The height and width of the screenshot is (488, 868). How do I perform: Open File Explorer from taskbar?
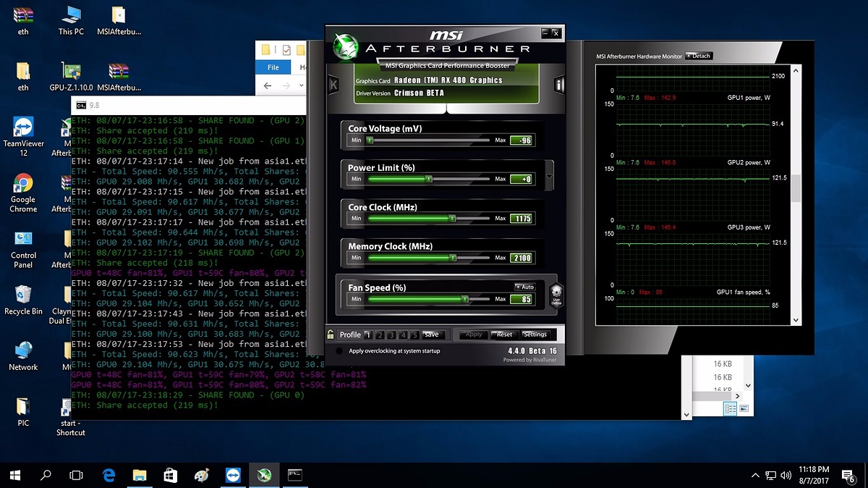(x=140, y=475)
